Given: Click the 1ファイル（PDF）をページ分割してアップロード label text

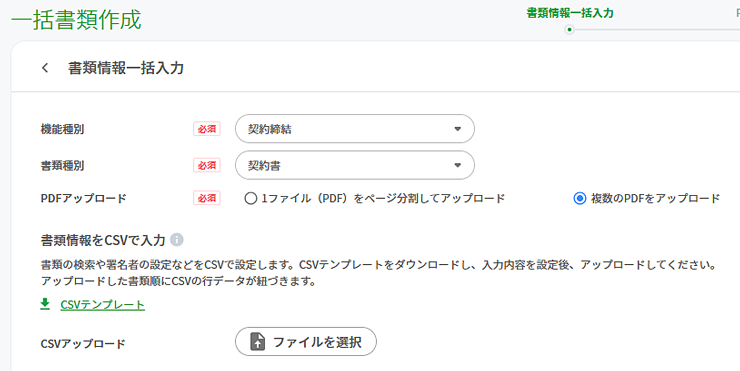Looking at the screenshot, I should [x=383, y=198].
